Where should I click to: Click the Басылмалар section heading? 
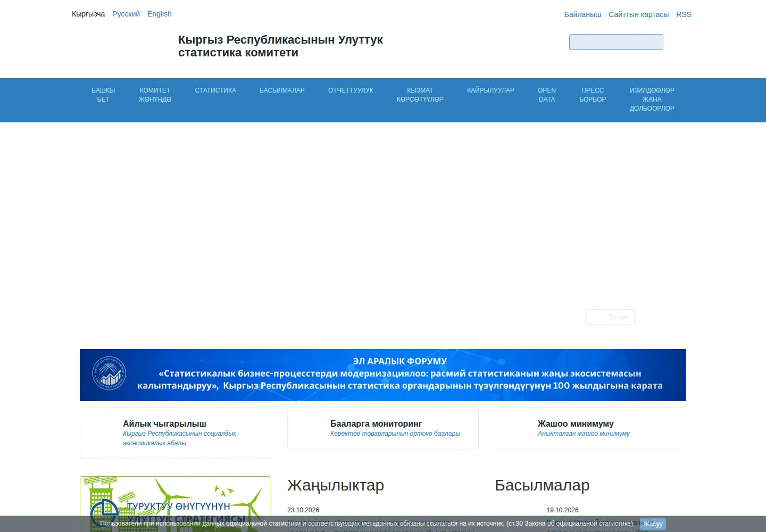click(x=542, y=485)
